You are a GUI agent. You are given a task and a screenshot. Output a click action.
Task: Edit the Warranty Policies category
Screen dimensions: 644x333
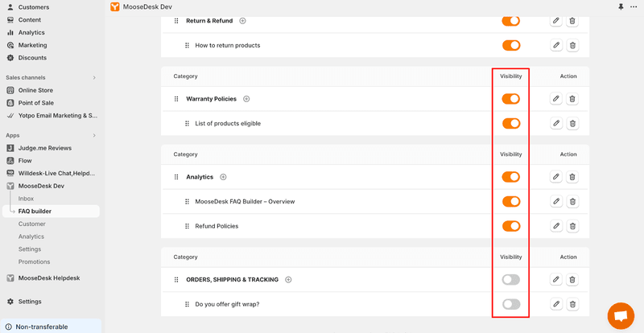tap(555, 99)
